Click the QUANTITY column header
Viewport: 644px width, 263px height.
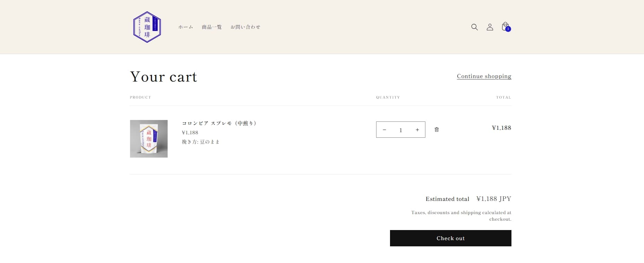coord(388,97)
